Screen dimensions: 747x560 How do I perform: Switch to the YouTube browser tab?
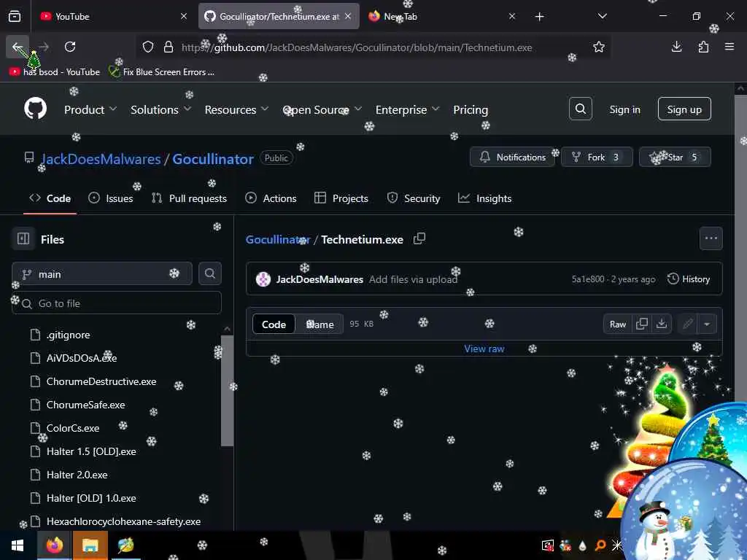click(113, 17)
